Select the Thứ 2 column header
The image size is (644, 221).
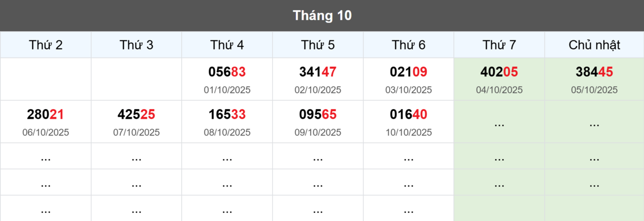[46, 45]
